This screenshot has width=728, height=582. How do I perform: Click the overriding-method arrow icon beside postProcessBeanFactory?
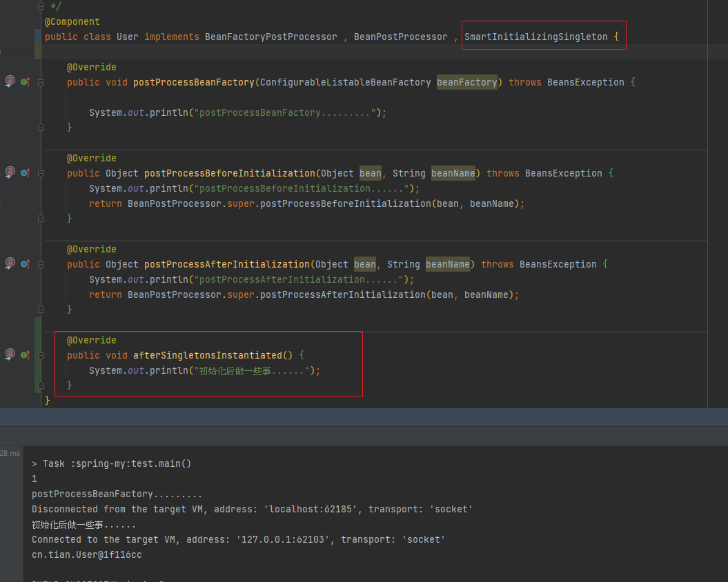(25, 81)
